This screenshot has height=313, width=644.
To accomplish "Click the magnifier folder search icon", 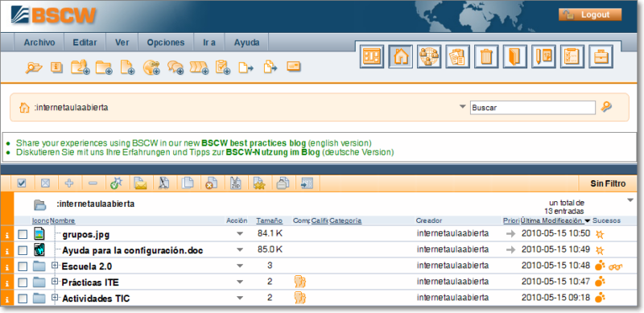I will coord(33,67).
